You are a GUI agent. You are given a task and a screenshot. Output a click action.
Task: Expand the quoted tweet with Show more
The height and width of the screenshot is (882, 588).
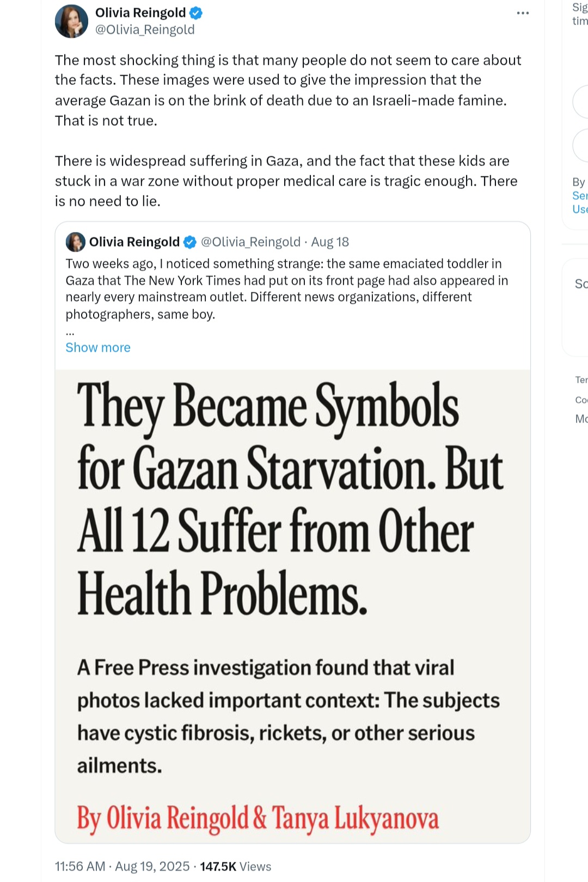tap(98, 347)
